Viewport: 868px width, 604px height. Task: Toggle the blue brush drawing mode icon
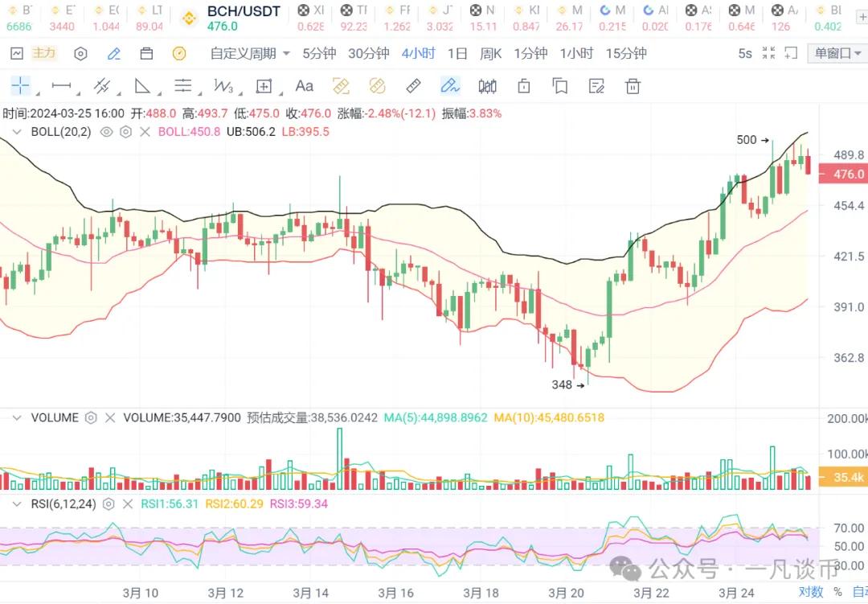click(x=449, y=86)
